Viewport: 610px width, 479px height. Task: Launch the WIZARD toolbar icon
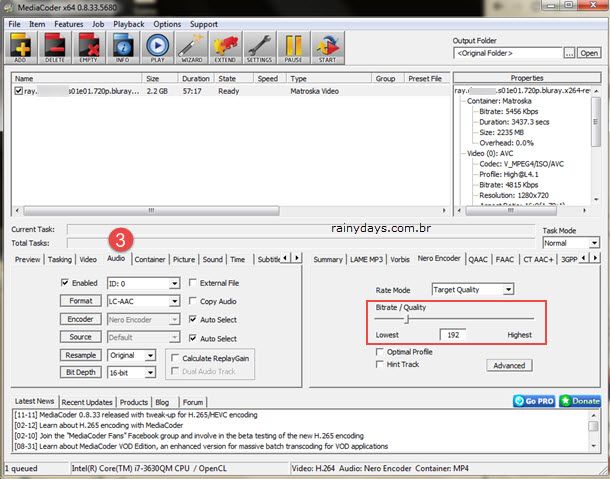pos(191,47)
